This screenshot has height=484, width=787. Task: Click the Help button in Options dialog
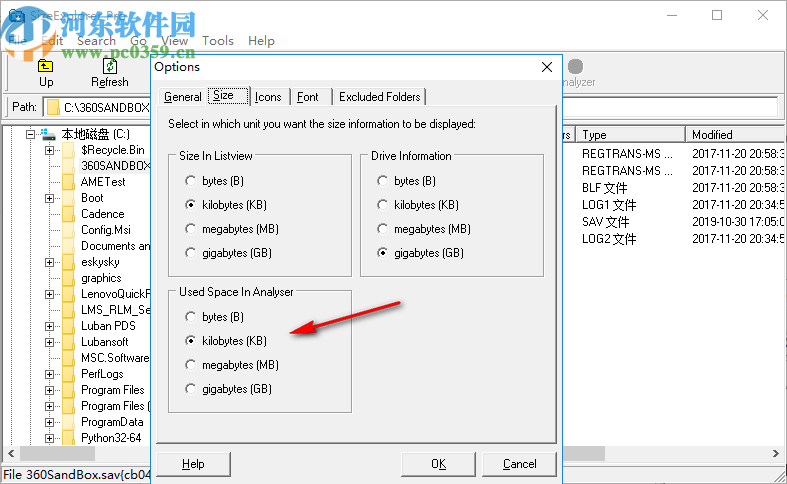coord(193,464)
